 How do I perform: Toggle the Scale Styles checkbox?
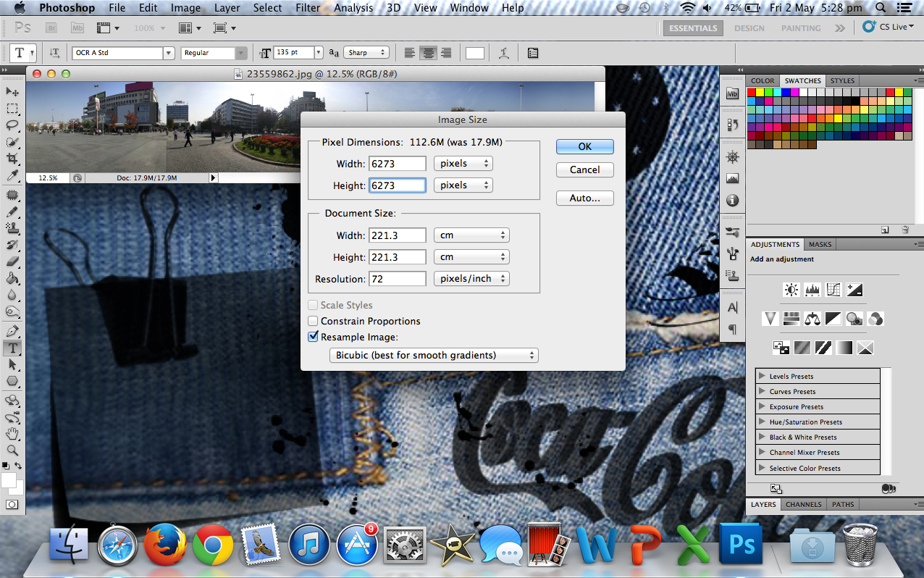(x=313, y=305)
